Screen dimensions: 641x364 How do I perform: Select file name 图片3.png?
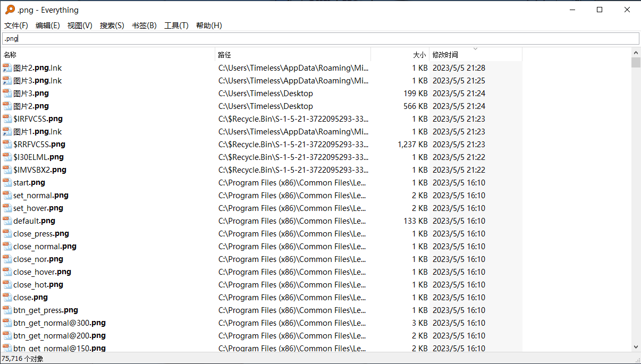pos(31,93)
